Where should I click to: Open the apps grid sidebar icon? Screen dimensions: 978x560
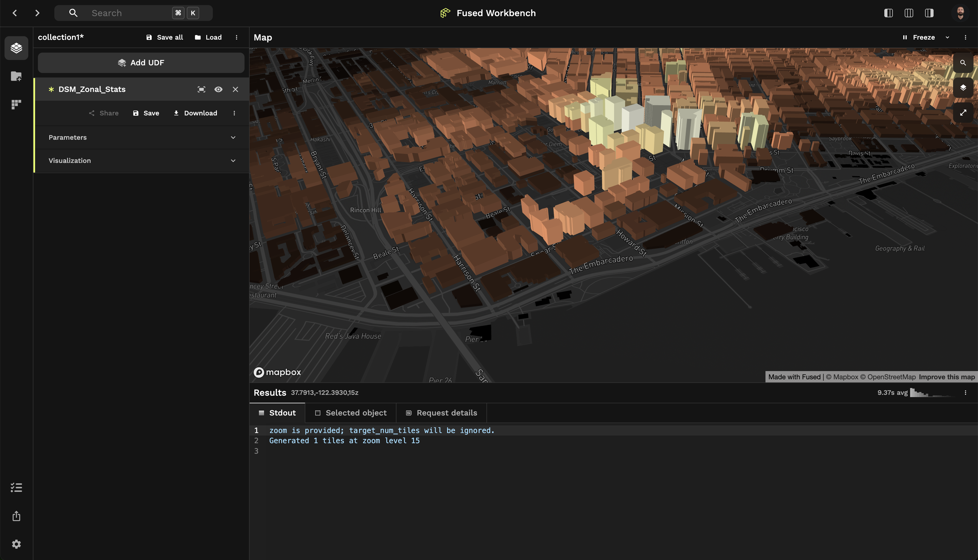16,104
